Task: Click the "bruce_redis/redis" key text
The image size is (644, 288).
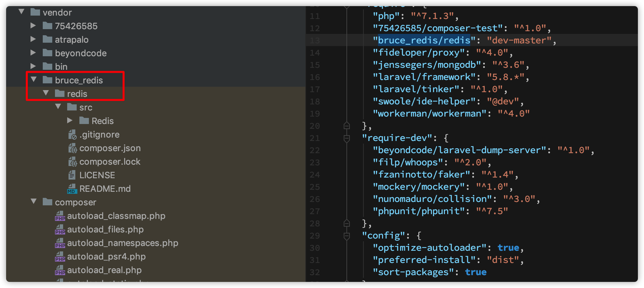Action: pos(424,40)
